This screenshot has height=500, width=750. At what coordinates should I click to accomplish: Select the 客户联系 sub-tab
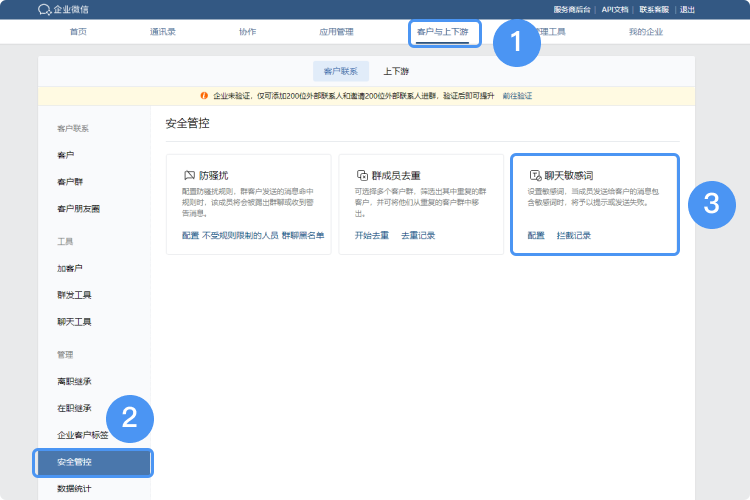tap(340, 71)
